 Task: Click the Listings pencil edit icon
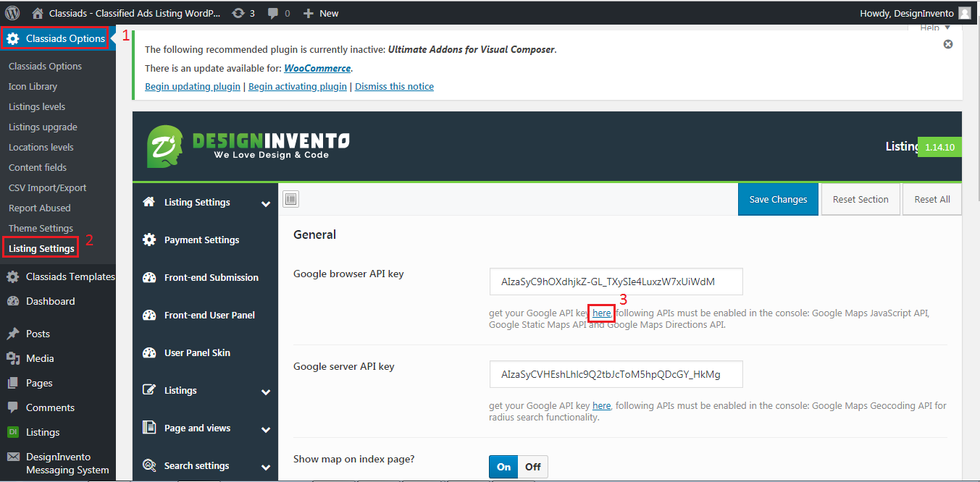click(x=149, y=390)
